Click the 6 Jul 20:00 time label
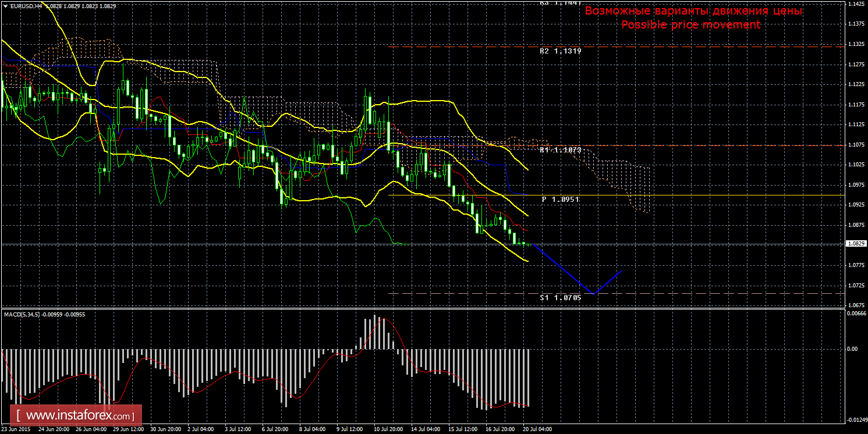The width and height of the screenshot is (868, 434). (275, 429)
